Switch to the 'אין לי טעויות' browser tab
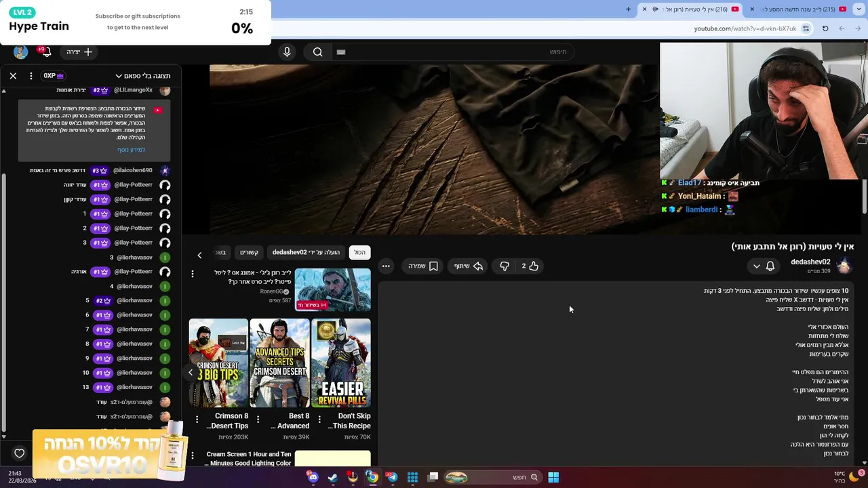Viewport: 868px width, 488px height. tap(690, 9)
